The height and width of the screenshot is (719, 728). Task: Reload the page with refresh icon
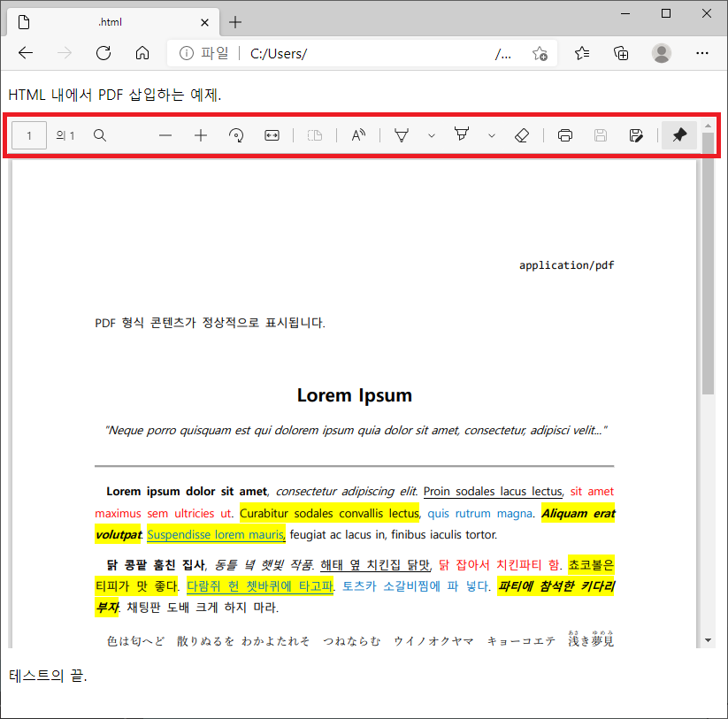(x=103, y=53)
